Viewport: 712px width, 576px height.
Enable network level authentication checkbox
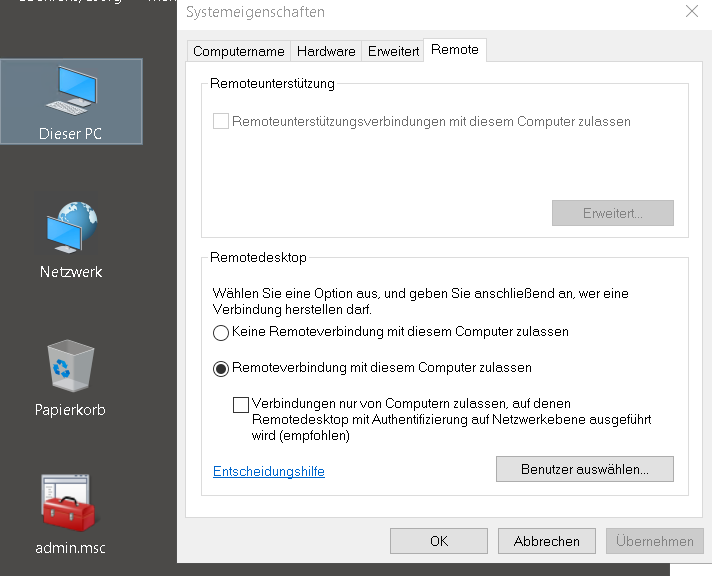point(241,405)
